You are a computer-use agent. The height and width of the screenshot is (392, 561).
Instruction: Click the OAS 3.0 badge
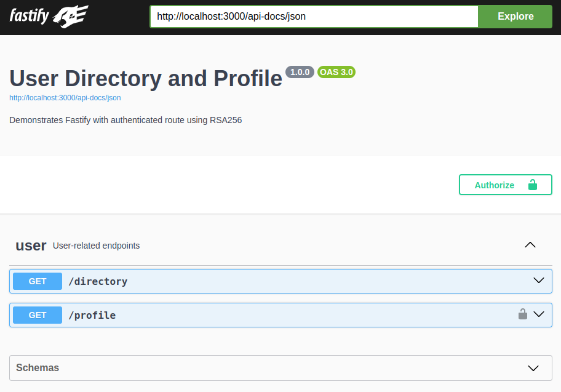tap(336, 71)
